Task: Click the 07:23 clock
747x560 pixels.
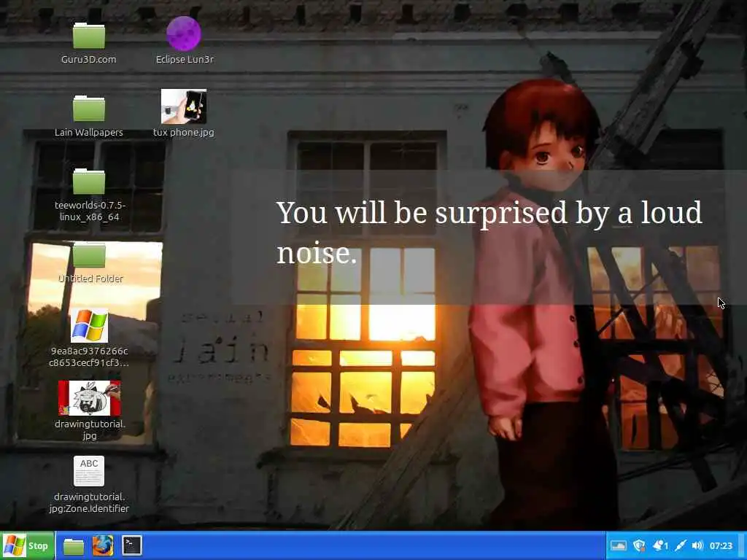Action: point(721,545)
